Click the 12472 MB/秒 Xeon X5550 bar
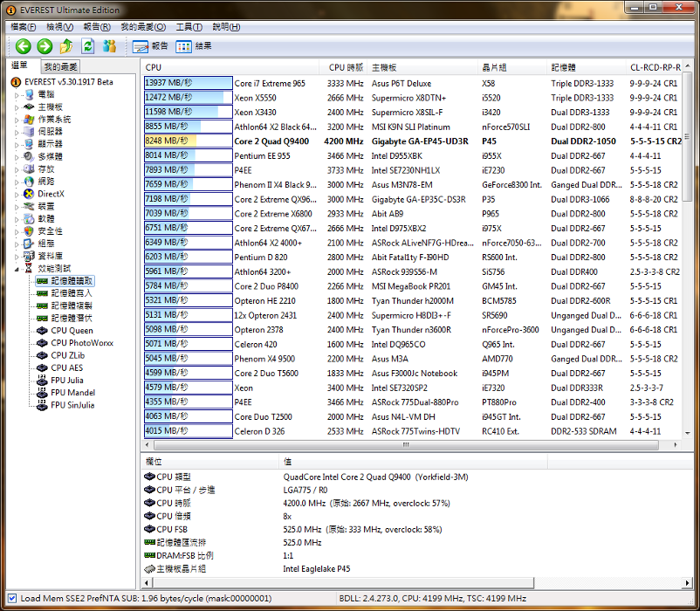Image resolution: width=700 pixels, height=611 pixels. click(188, 97)
